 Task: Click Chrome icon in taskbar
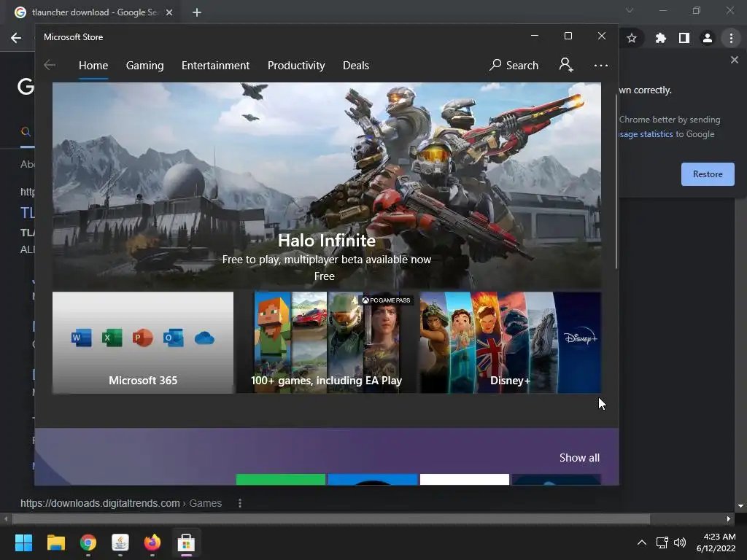tap(88, 542)
